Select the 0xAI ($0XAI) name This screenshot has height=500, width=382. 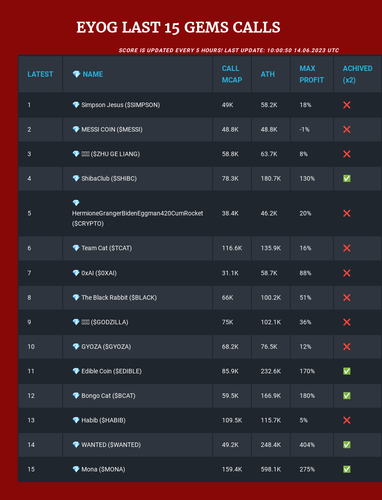coord(99,273)
